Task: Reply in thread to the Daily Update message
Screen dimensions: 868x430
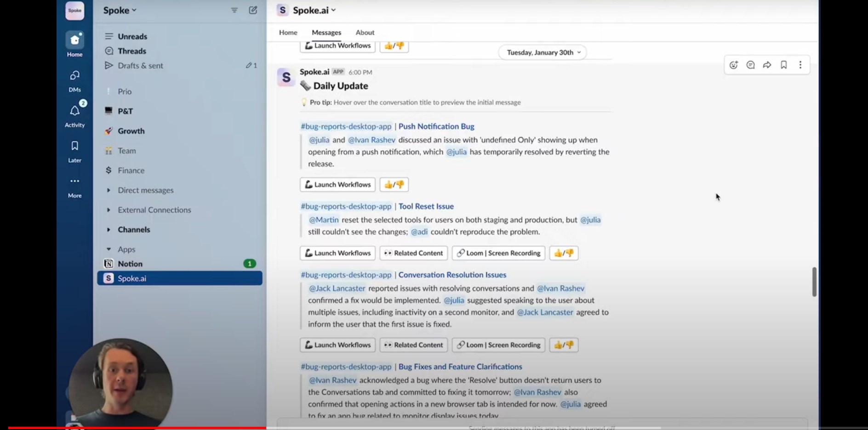Action: click(750, 65)
